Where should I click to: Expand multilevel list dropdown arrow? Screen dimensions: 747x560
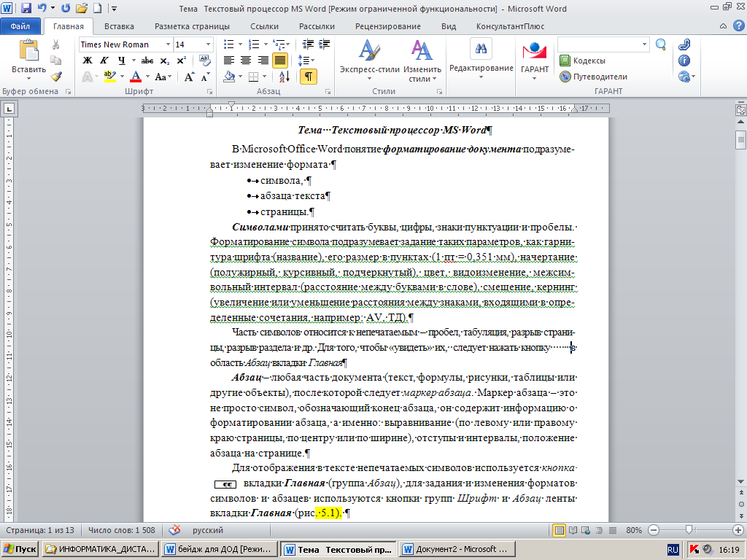[x=287, y=44]
